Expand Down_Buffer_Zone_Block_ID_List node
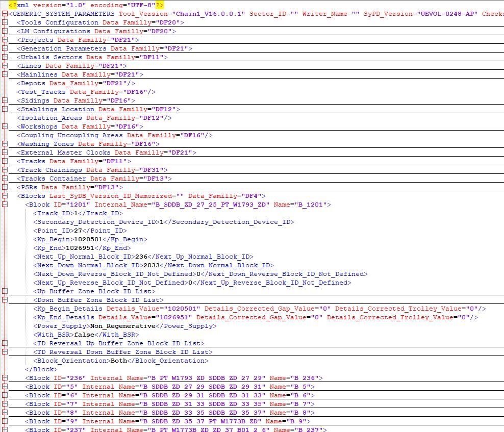This screenshot has width=504, height=432. [5, 300]
